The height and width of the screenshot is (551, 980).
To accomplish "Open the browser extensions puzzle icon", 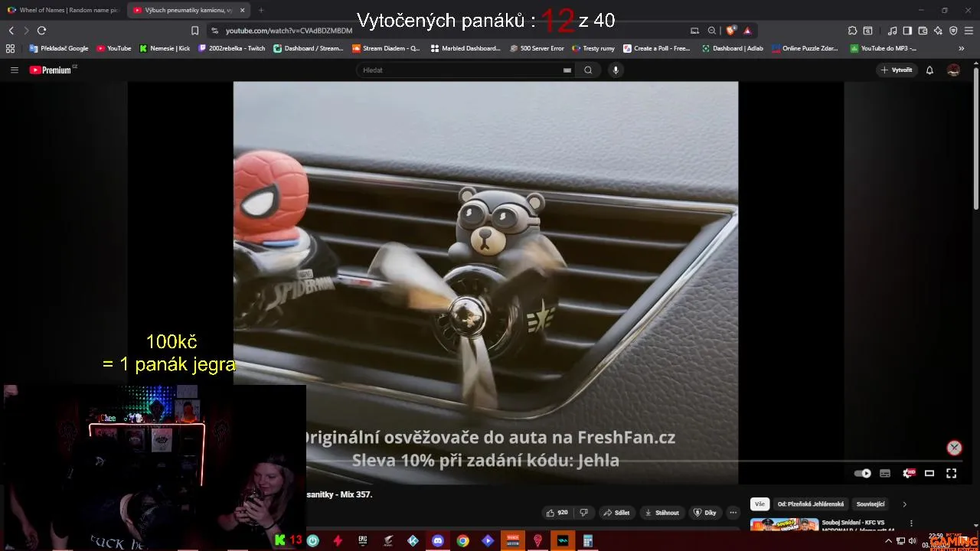I will (x=852, y=31).
